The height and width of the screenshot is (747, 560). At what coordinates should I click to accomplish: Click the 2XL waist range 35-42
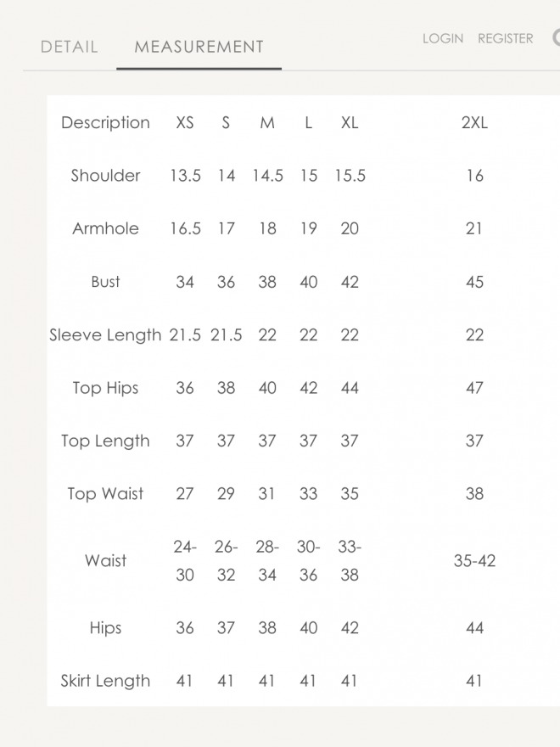pyautogui.click(x=474, y=561)
